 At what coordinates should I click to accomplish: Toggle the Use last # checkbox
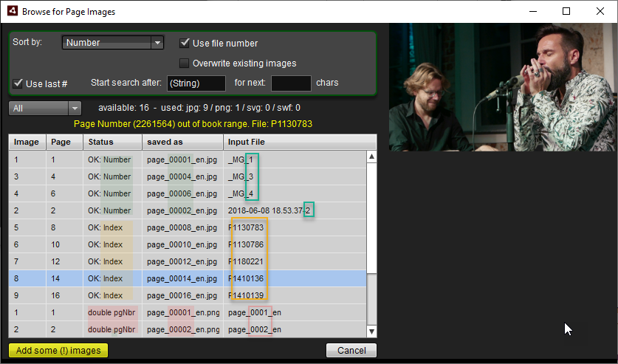coord(18,83)
